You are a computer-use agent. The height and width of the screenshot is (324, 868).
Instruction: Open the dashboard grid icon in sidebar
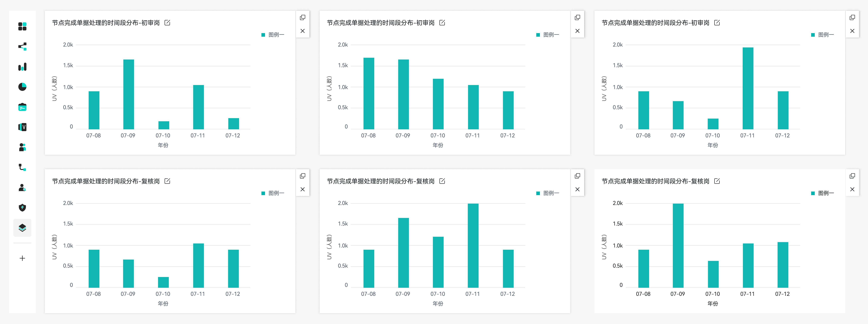(x=22, y=26)
